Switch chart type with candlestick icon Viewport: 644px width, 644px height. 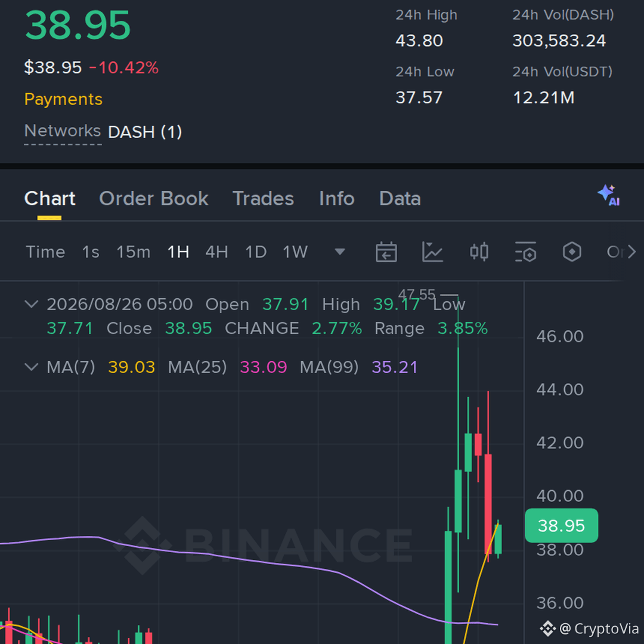[x=479, y=252]
